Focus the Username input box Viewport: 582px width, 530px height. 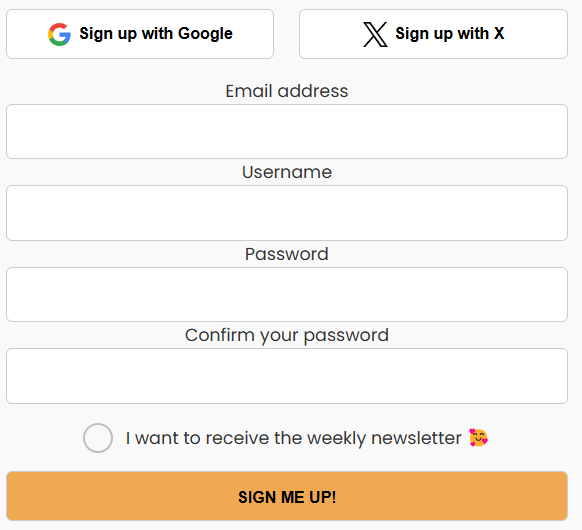(x=287, y=213)
